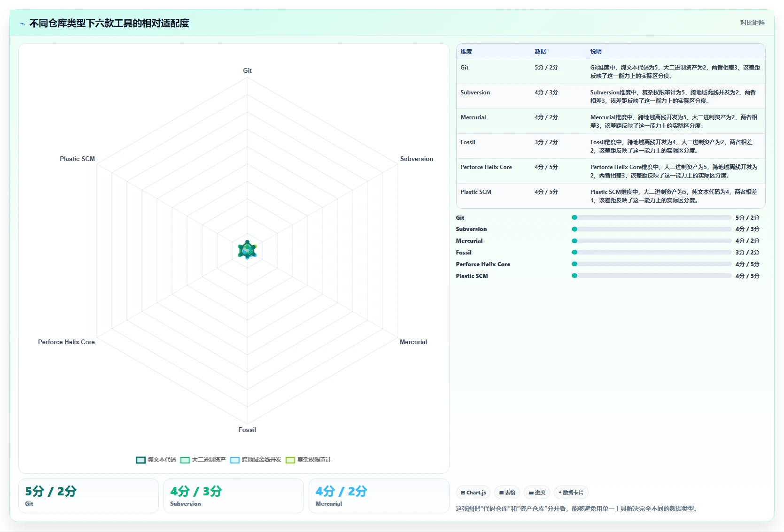
Task: Click the Git progress bar
Action: [652, 217]
